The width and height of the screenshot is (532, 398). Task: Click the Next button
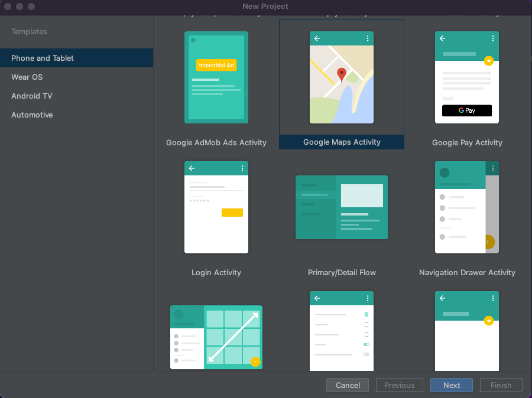point(451,385)
